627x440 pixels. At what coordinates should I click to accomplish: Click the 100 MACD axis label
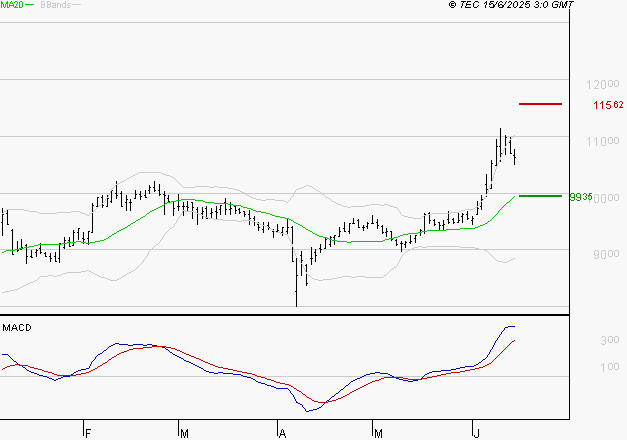pos(610,367)
